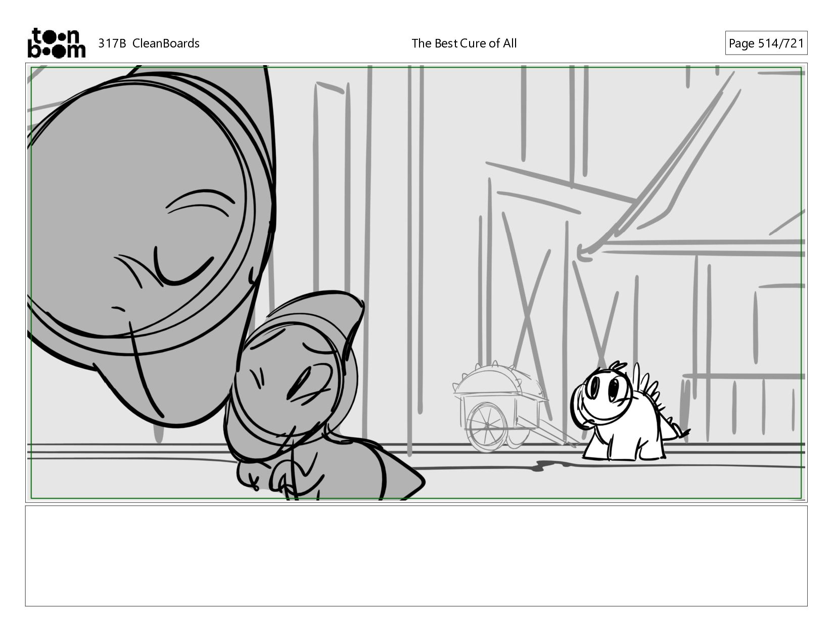834x644 pixels.
Task: Select the '317B CleanBoards' header text
Action: click(x=149, y=43)
